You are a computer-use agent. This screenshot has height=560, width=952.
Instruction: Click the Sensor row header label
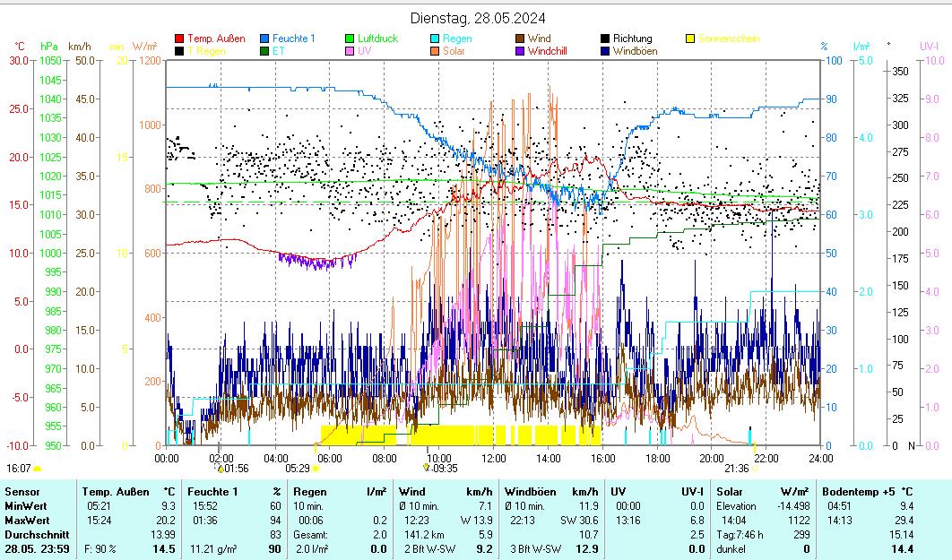pos(22,492)
